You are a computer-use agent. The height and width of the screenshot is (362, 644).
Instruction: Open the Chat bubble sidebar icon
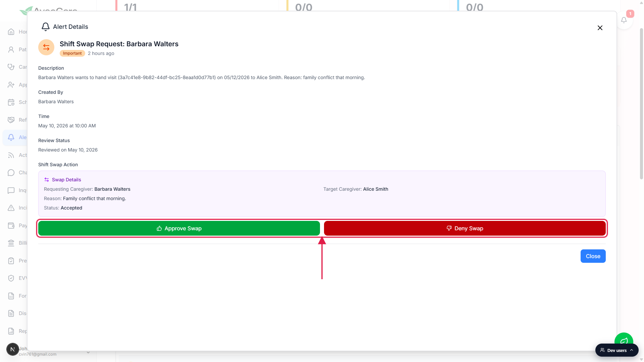11,173
